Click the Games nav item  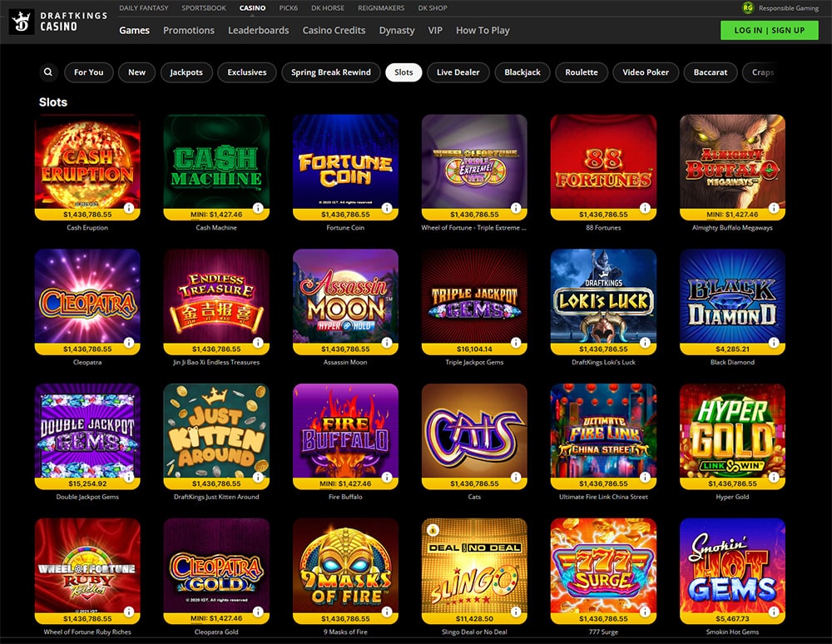point(134,30)
